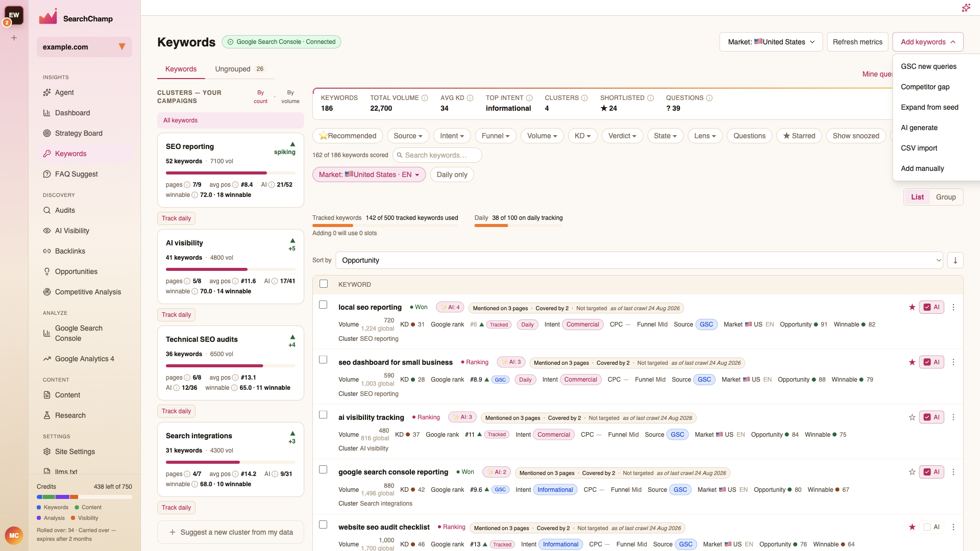Unstar local seo reporting keyword
Image resolution: width=980 pixels, height=551 pixels.
click(x=912, y=307)
